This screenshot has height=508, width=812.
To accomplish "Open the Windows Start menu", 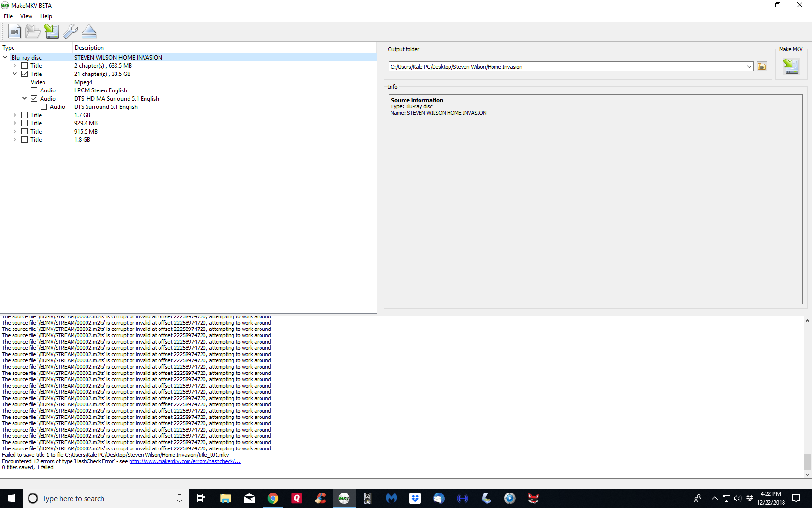I will click(x=12, y=498).
